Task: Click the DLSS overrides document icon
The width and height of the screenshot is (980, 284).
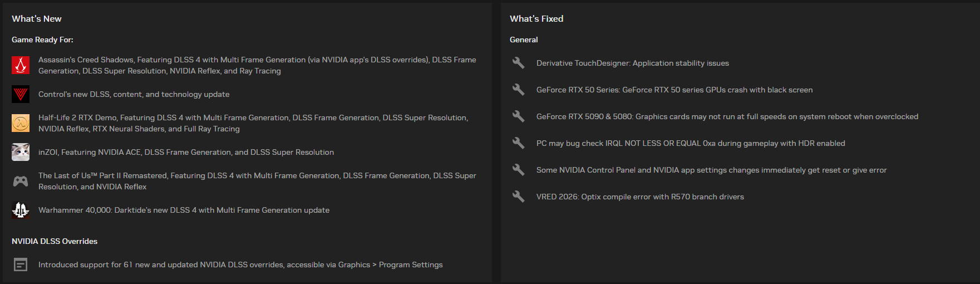Action: 21,265
